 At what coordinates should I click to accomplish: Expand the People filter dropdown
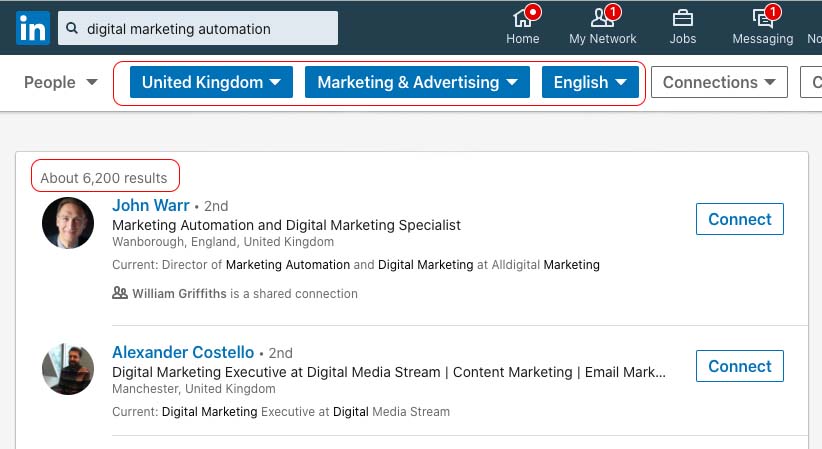[61, 83]
